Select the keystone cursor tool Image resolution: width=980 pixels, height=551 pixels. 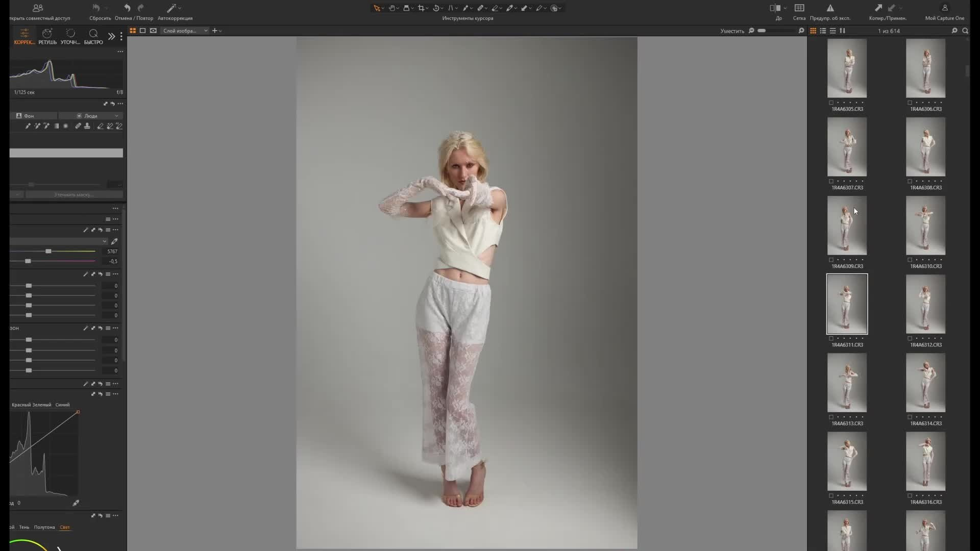(x=451, y=8)
